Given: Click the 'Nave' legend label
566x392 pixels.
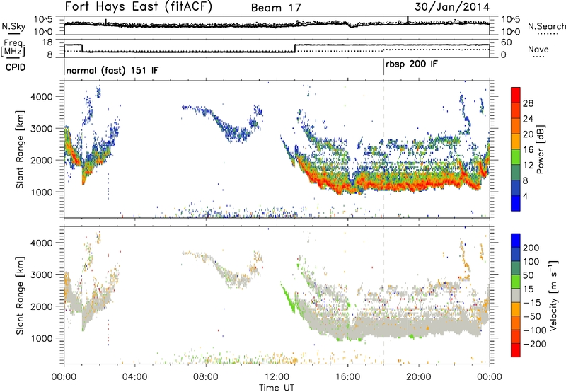Looking at the screenshot, I should [x=538, y=49].
